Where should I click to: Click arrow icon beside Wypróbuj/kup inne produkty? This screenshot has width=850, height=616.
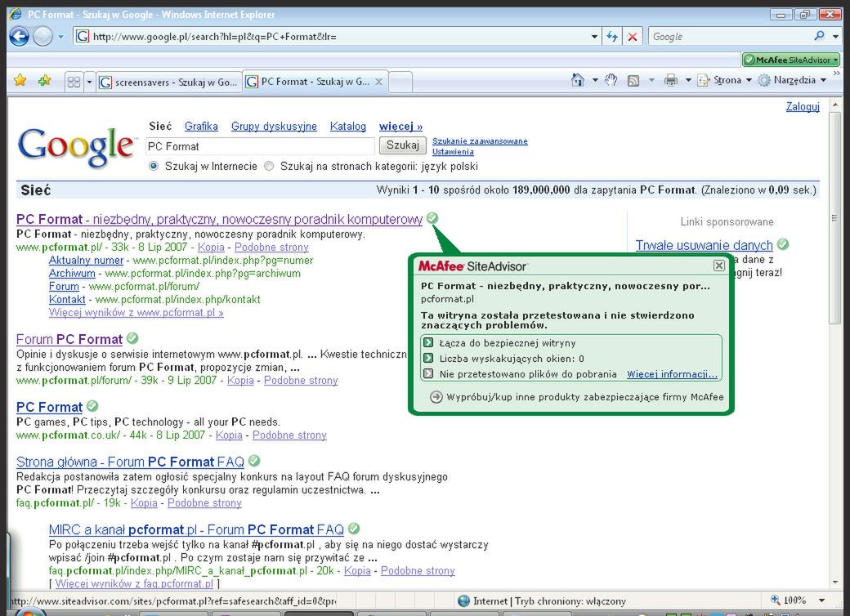click(x=436, y=396)
